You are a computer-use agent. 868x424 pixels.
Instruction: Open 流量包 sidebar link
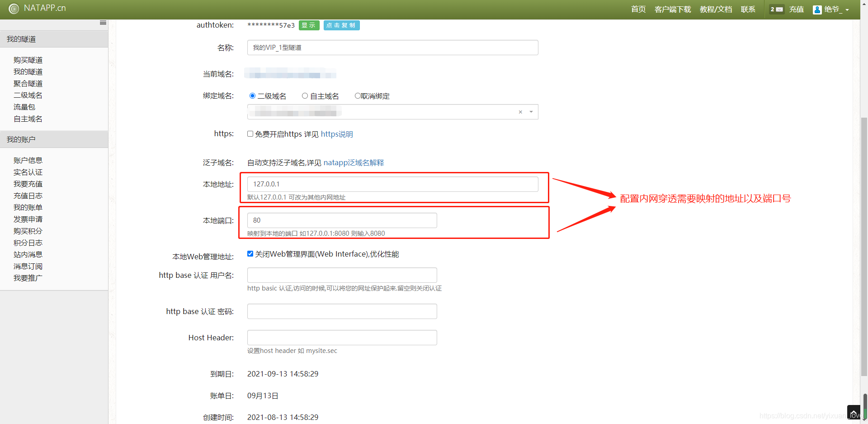point(24,107)
